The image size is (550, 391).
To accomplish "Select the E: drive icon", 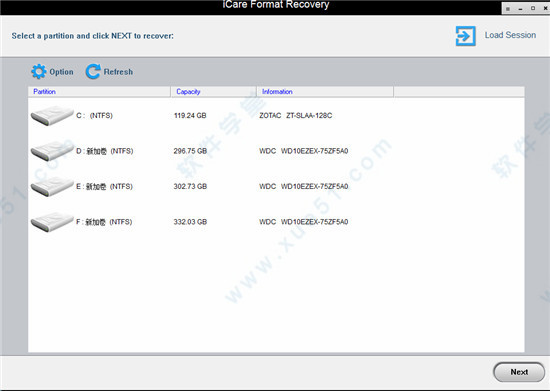I will coord(52,187).
